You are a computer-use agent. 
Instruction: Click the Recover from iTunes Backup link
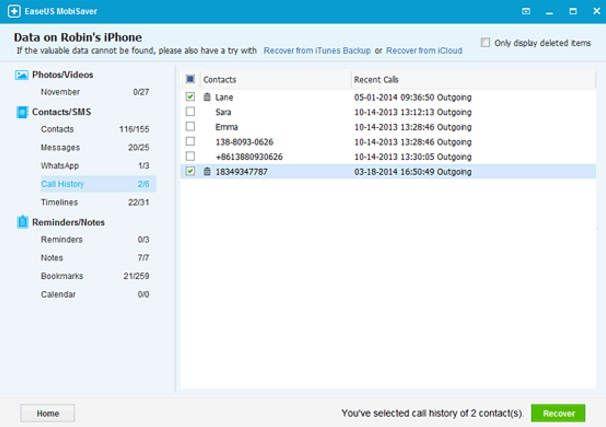pyautogui.click(x=317, y=50)
